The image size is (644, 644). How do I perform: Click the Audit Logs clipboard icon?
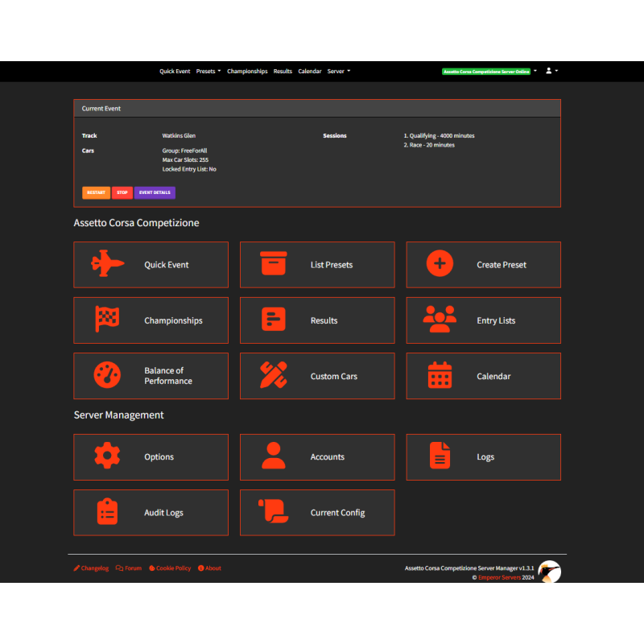107,512
